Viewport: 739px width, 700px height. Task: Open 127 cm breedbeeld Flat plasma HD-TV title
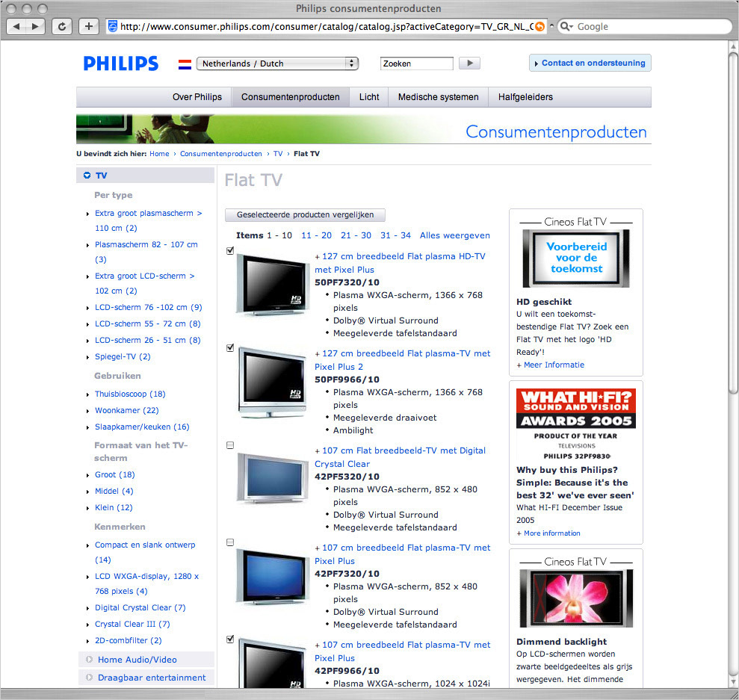click(x=400, y=263)
